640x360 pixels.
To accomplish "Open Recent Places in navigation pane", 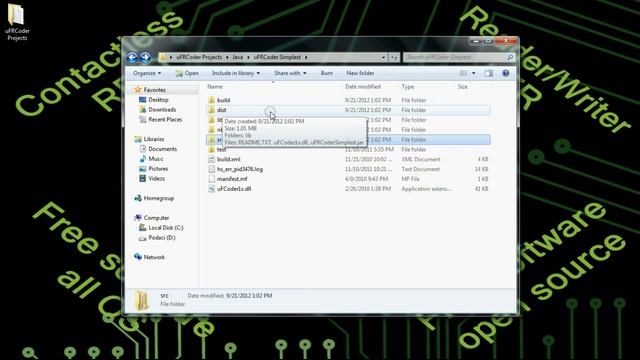I will [x=165, y=119].
